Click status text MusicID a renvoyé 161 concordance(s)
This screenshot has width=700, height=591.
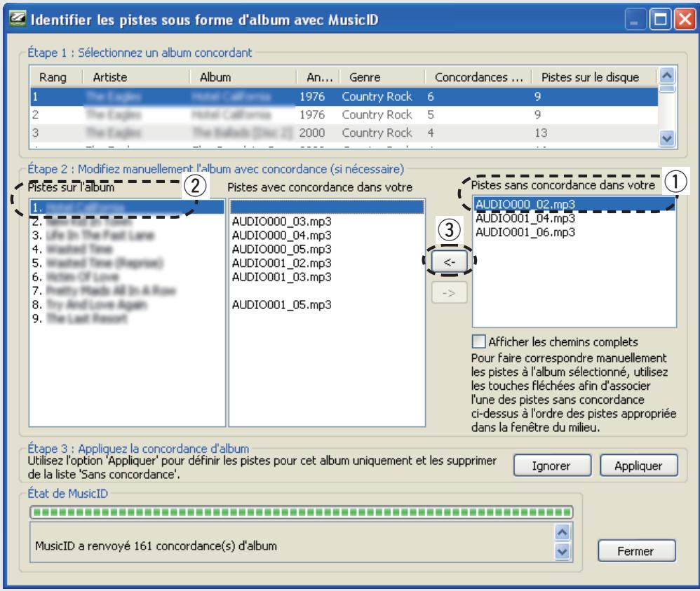(x=156, y=546)
